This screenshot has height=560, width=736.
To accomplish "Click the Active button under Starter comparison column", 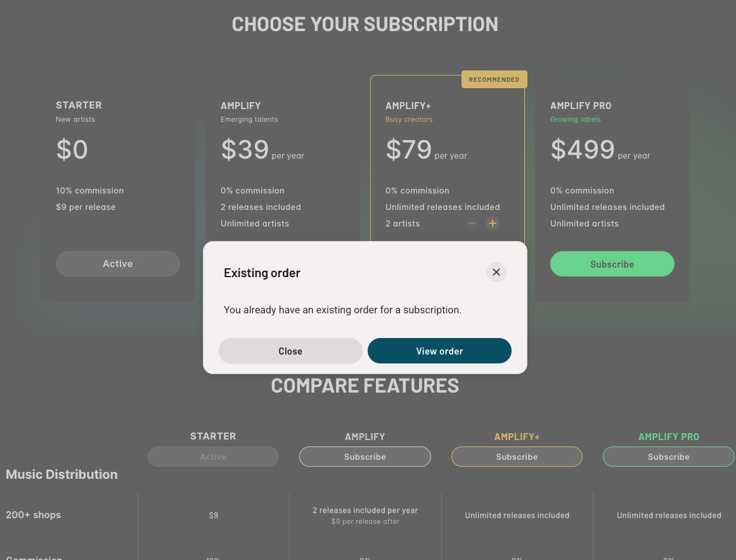I will (x=213, y=457).
